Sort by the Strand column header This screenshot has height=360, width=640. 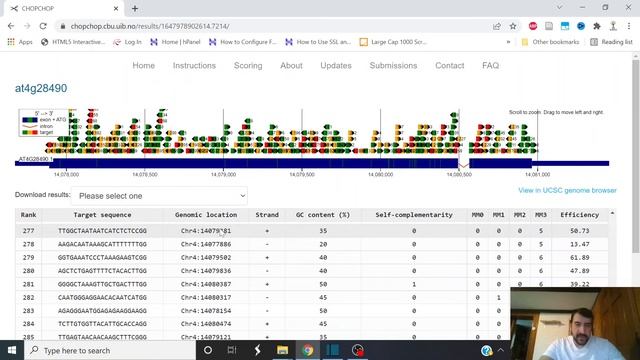click(x=267, y=215)
